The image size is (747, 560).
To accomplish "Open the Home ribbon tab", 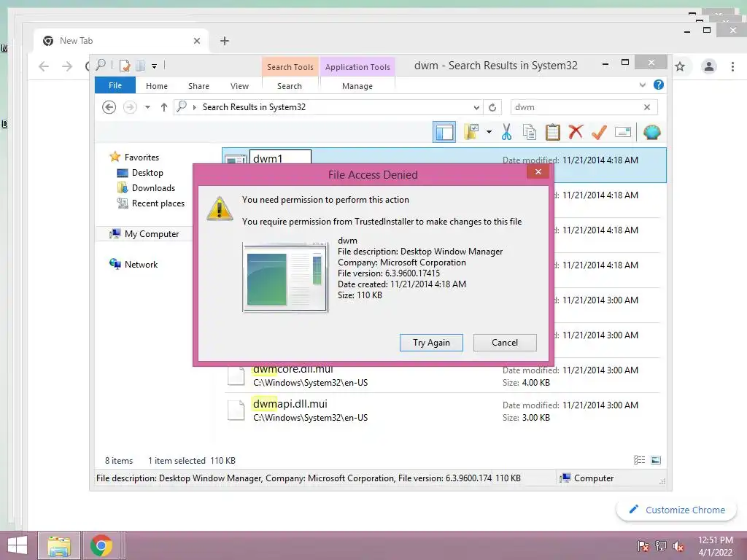I will coord(157,86).
